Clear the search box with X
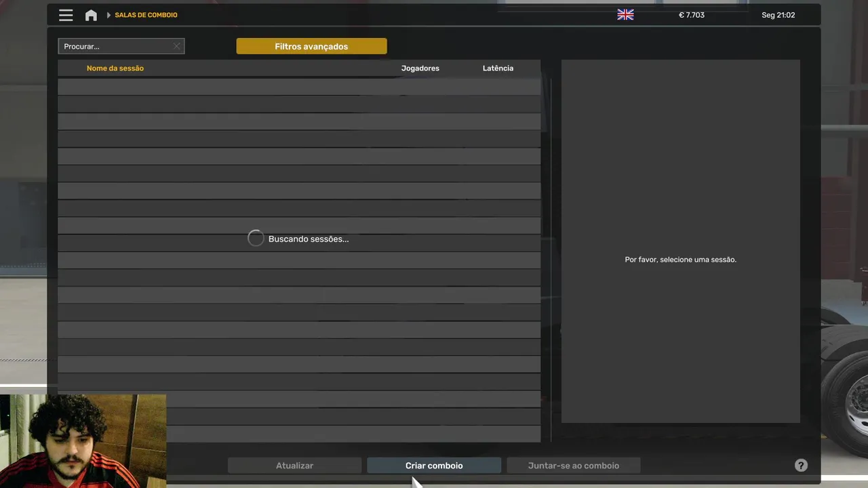Screen dimensions: 868x488 [176, 46]
